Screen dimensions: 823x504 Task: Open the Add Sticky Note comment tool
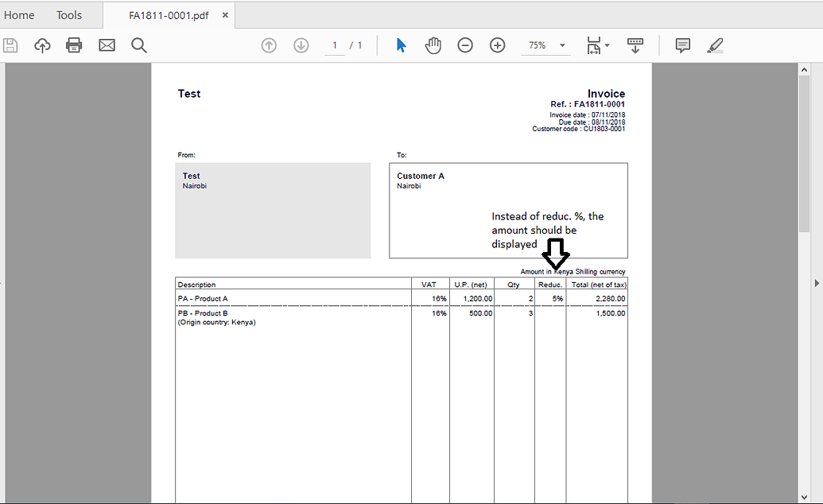(x=682, y=45)
